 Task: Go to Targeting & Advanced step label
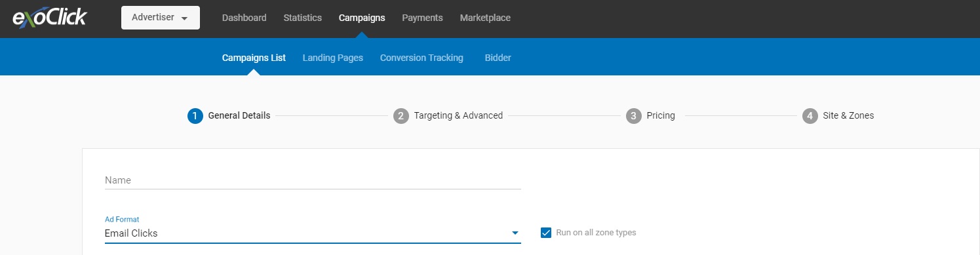[458, 115]
